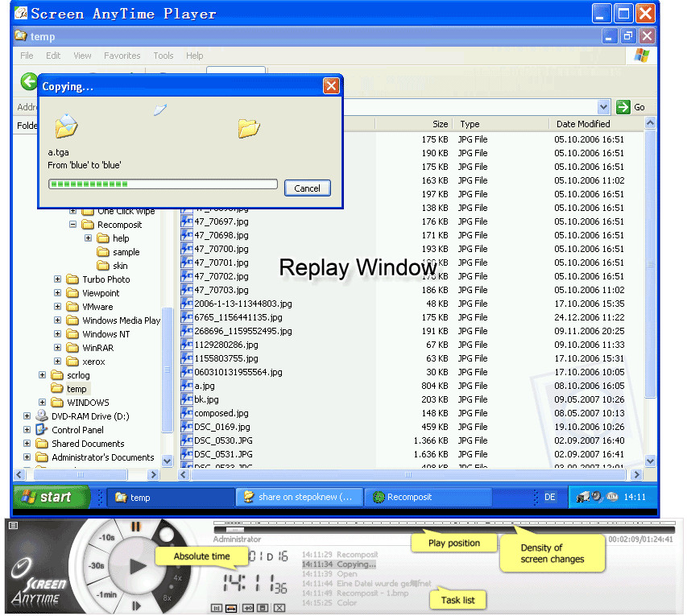
Task: Click the Control Panel icon in the folder tree
Action: (42, 429)
